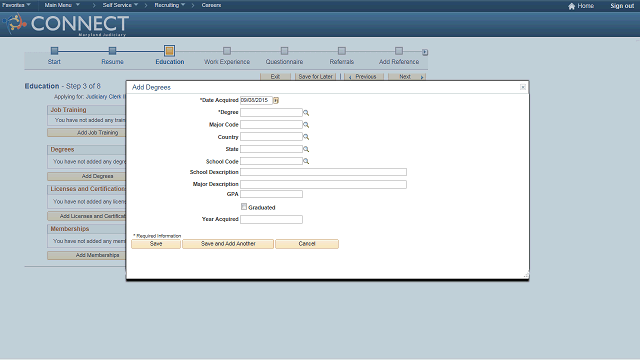Click the CONNECT logo
Viewport: 640px width, 360px height.
pos(66,24)
